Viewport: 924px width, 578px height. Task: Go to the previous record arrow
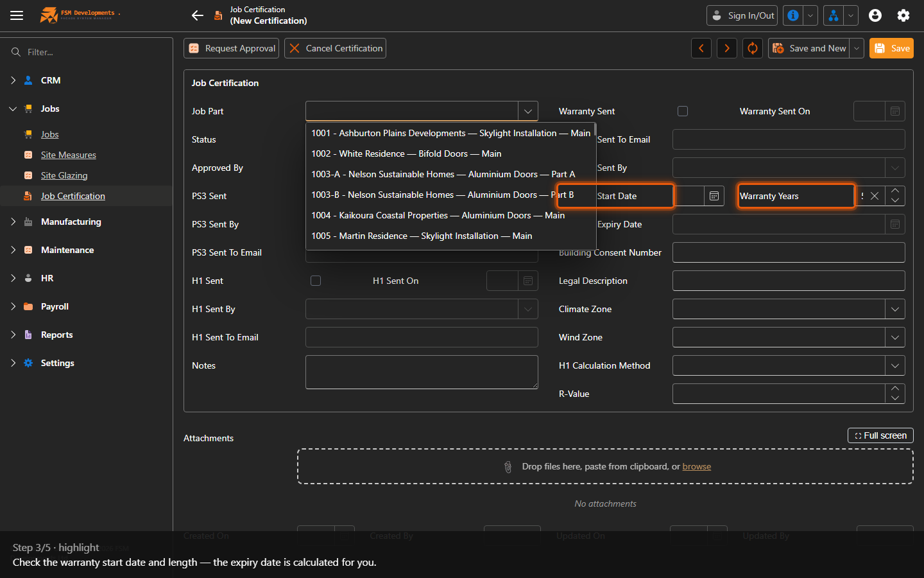tap(701, 48)
